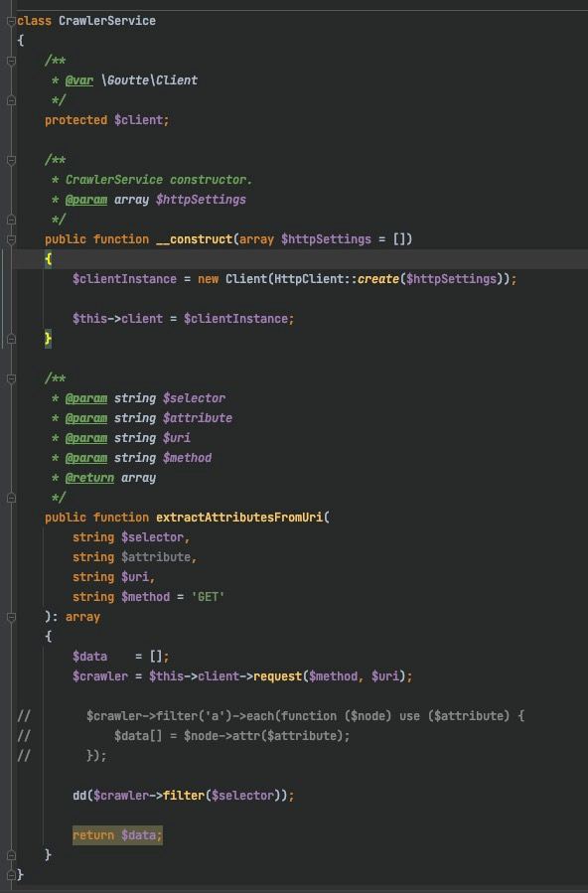Click the commented $crawler->filter('a')->each line
The image size is (588, 893).
pos(305,716)
